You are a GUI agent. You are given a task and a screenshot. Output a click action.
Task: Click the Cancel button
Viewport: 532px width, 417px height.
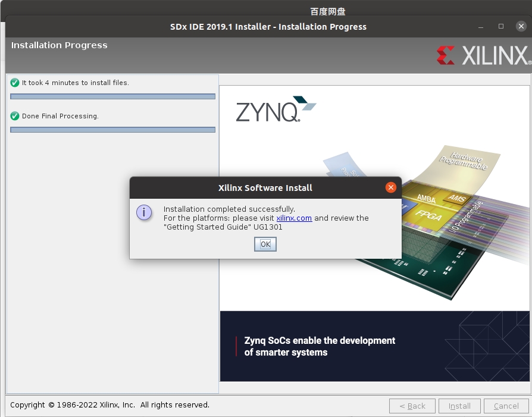(505, 406)
